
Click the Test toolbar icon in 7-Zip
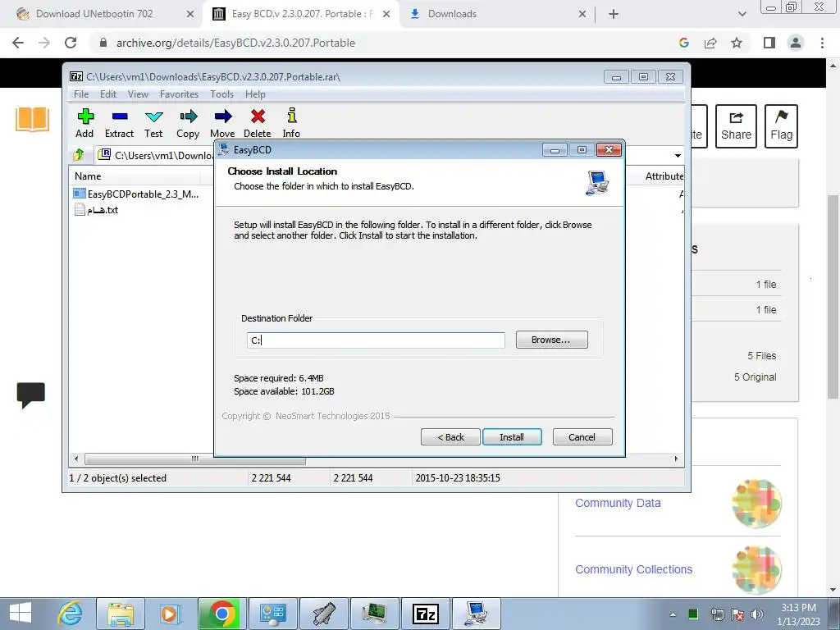(153, 123)
